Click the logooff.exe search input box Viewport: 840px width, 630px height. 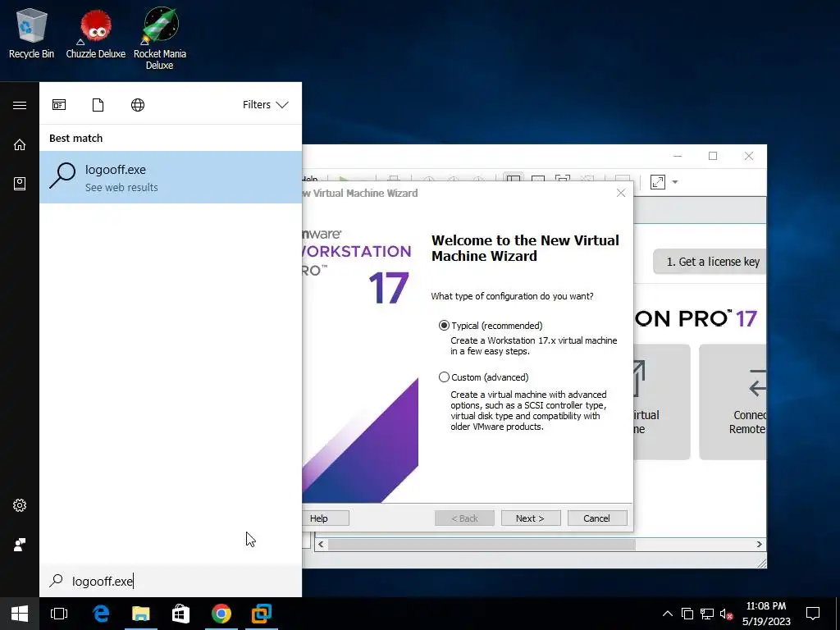pyautogui.click(x=171, y=581)
